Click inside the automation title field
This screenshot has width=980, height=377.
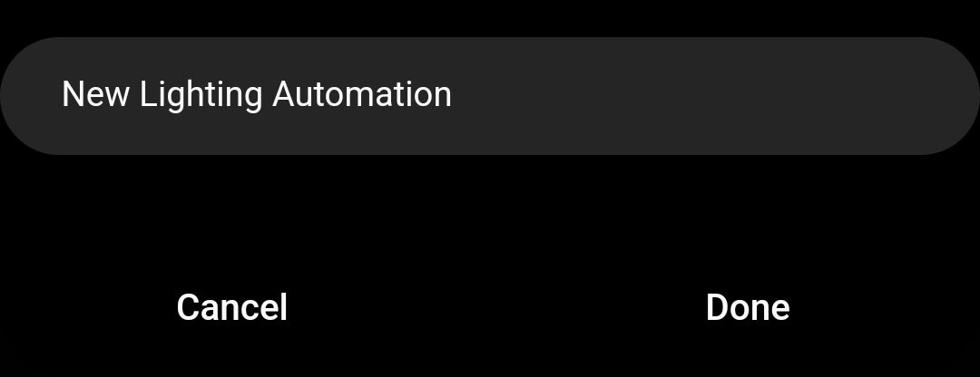490,95
